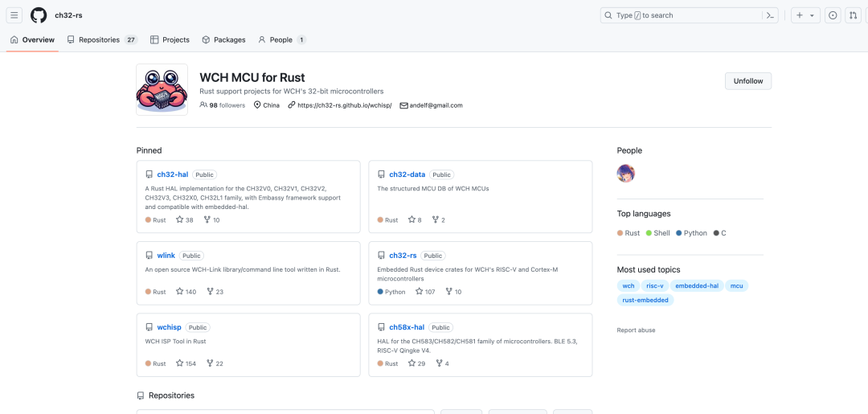Click the repo icon on ch32-hal card
This screenshot has height=414, width=868.
(x=149, y=174)
